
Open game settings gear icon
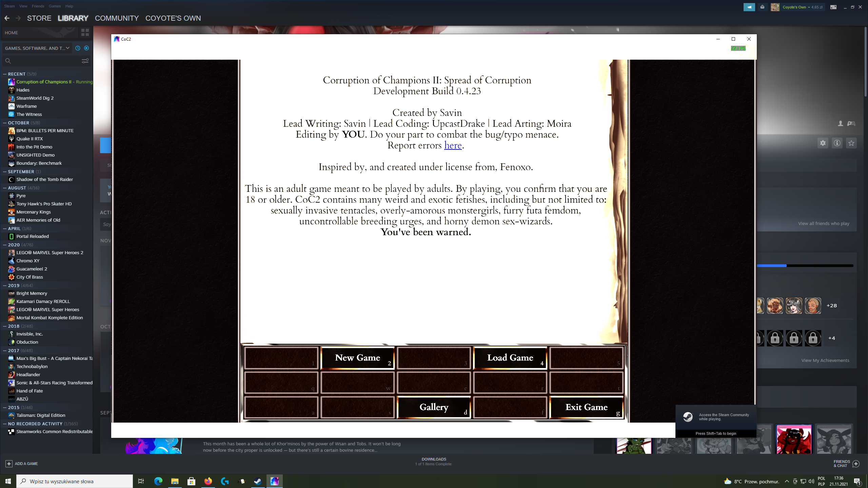coord(823,143)
